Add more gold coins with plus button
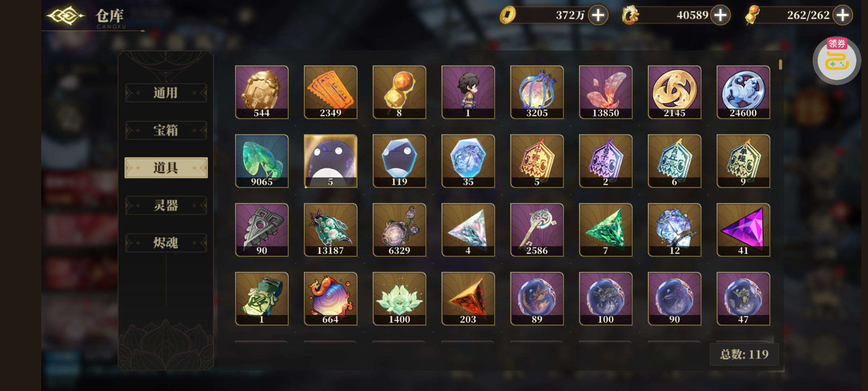This screenshot has width=868, height=391. click(598, 15)
